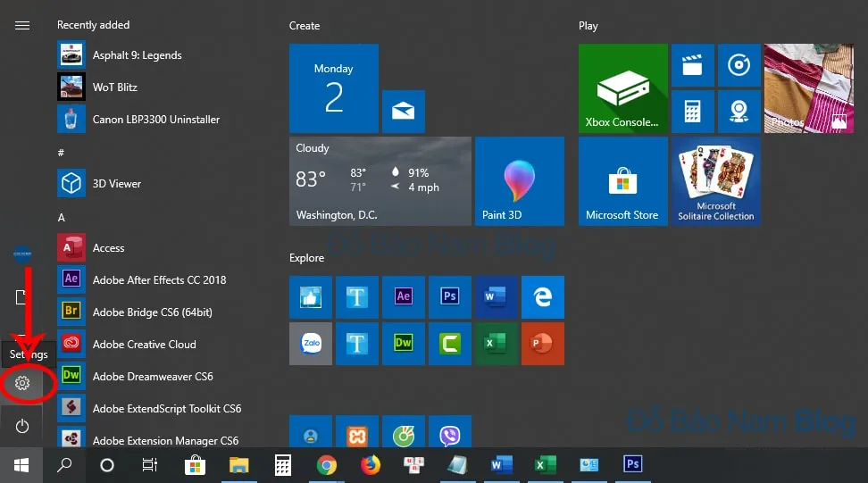Open the Zalo tile
Viewport: 868px width, 483px height.
pos(311,344)
